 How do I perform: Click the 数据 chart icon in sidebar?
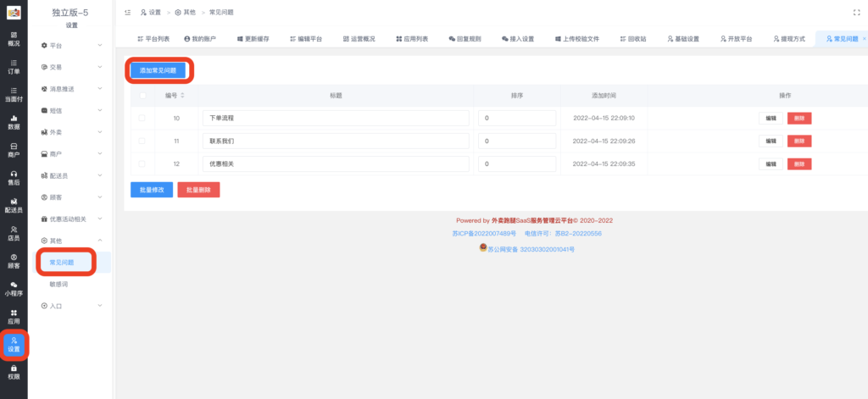14,122
